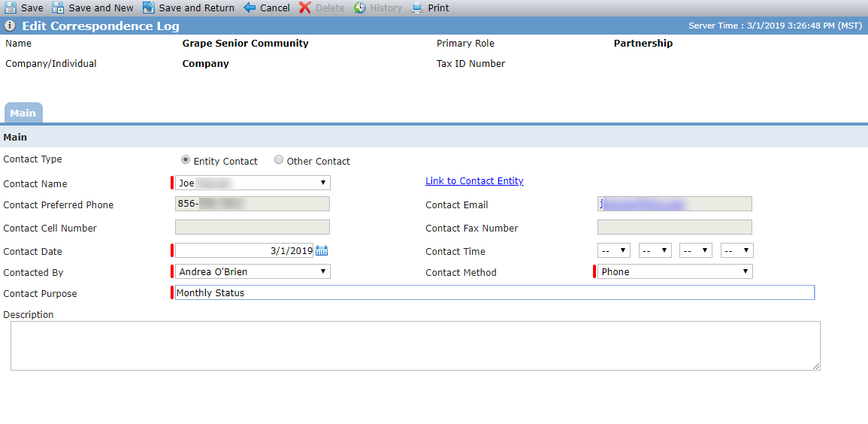Click the Description resize handle corner
The image size is (868, 424).
point(816,366)
